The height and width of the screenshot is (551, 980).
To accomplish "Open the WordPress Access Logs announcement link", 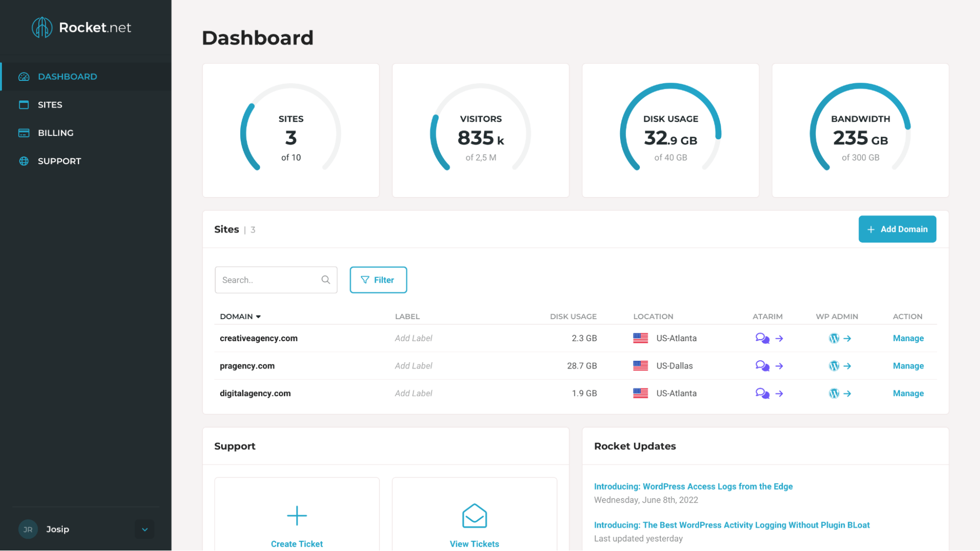I will click(693, 486).
